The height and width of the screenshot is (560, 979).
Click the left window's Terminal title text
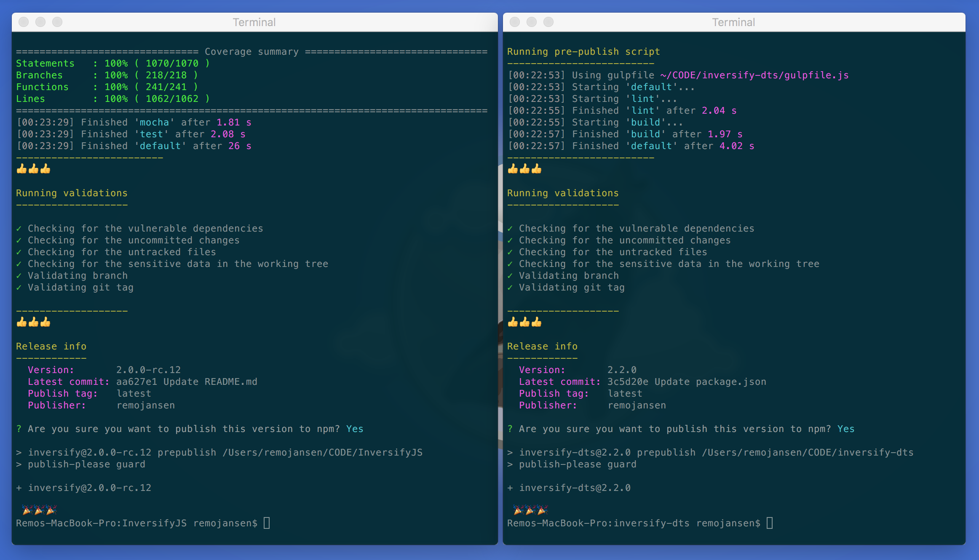click(254, 22)
